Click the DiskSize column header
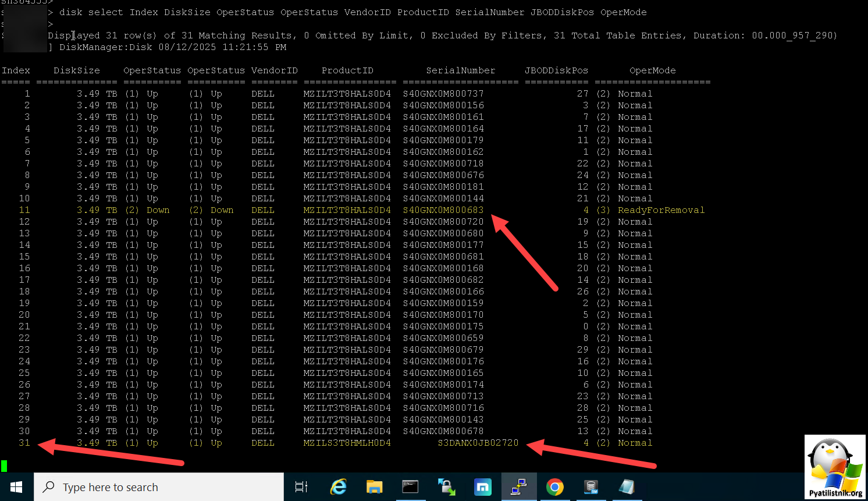 pos(77,70)
